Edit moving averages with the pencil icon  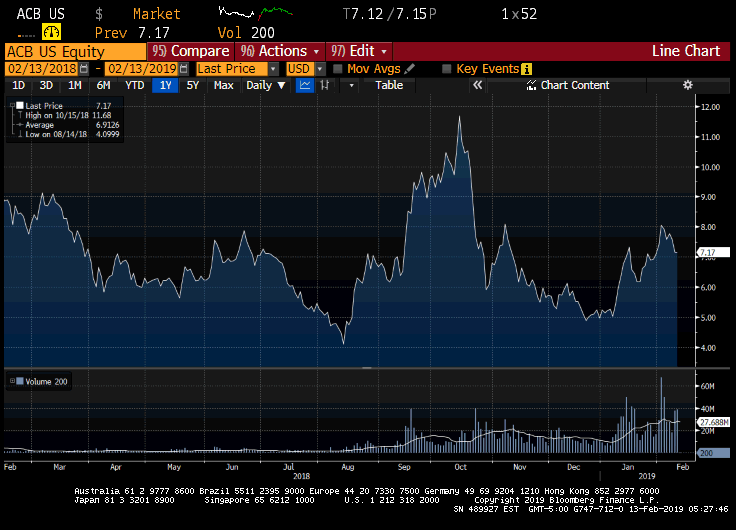[409, 69]
